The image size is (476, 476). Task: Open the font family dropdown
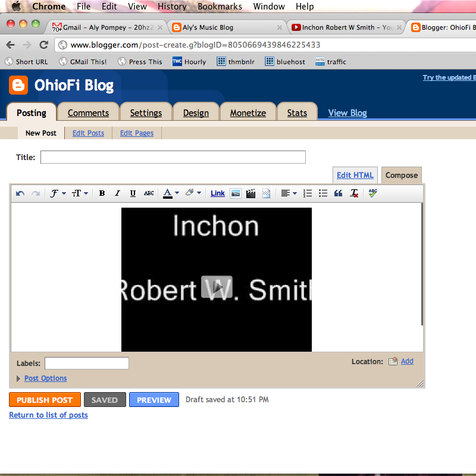(x=58, y=193)
